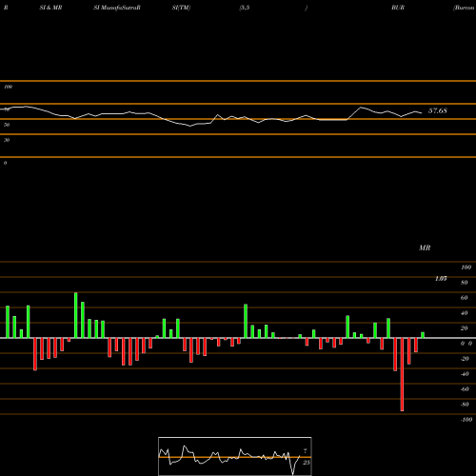The height and width of the screenshot is (476, 476).
Task: Click the 'SI & MR' header label
Action: point(50,8)
